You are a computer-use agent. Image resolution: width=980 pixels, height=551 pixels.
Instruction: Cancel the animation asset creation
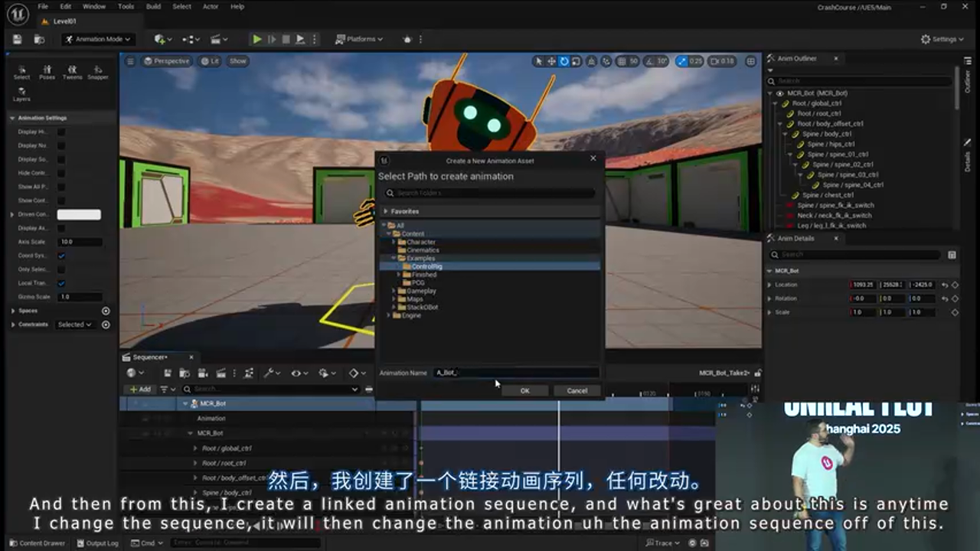click(576, 390)
